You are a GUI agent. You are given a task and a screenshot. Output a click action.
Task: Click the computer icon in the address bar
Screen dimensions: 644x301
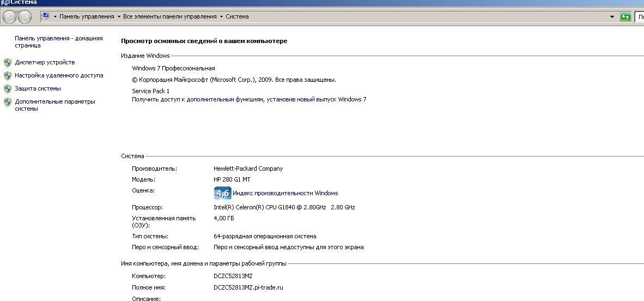[x=46, y=16]
